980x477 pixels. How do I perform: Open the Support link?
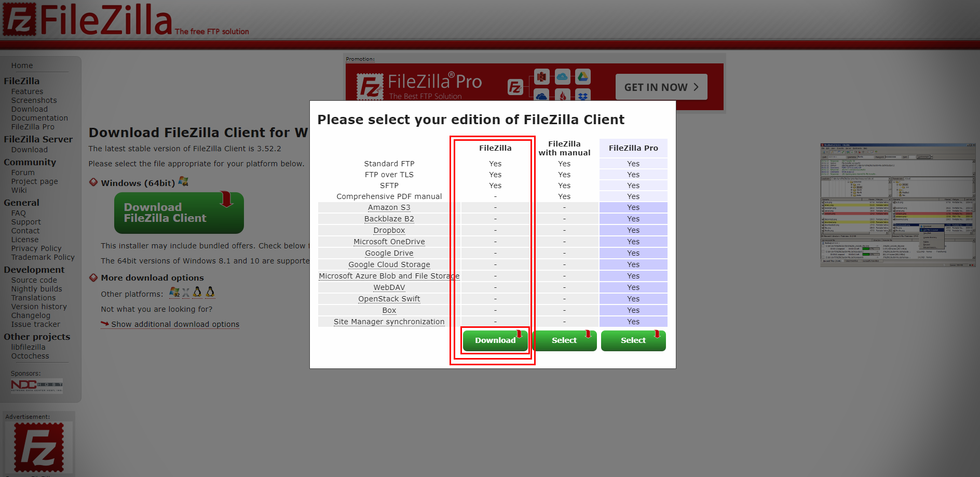pos(26,222)
